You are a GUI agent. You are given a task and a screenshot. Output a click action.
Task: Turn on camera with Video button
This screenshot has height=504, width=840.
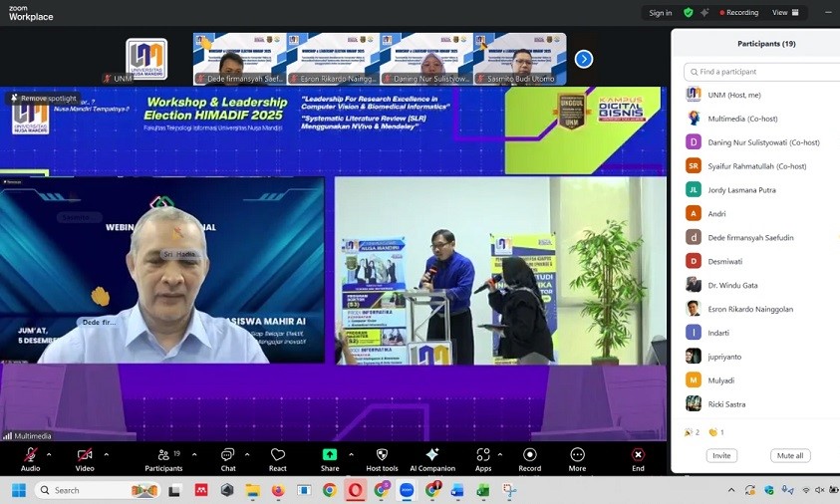click(85, 456)
